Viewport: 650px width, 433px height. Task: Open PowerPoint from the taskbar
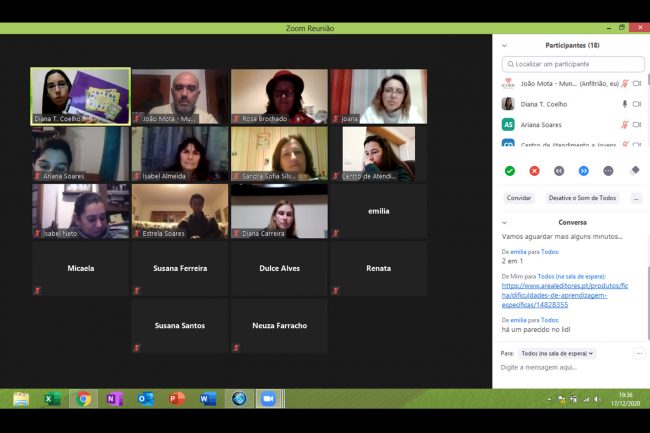point(177,399)
